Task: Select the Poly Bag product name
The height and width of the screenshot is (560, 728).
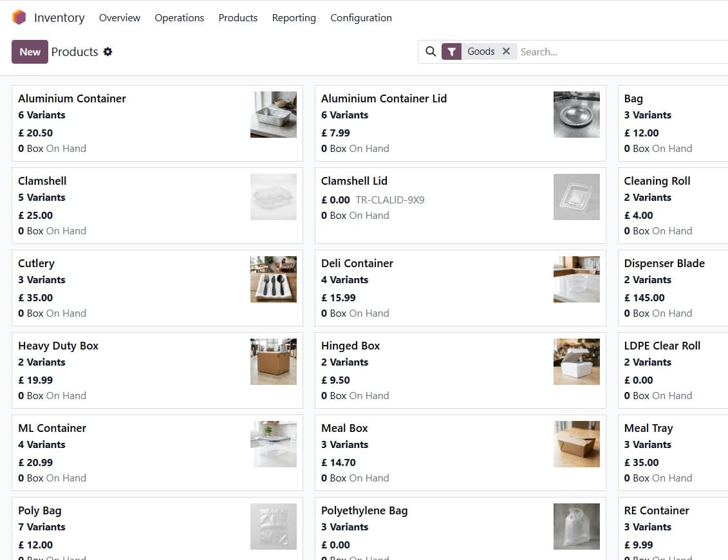Action: pyautogui.click(x=39, y=511)
